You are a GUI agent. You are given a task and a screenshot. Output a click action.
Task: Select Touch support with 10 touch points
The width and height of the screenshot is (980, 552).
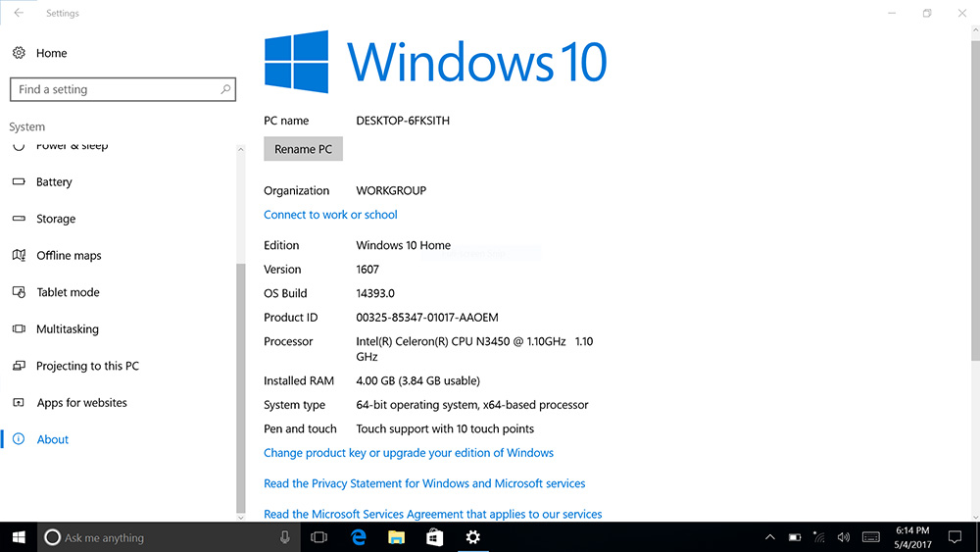pos(445,428)
